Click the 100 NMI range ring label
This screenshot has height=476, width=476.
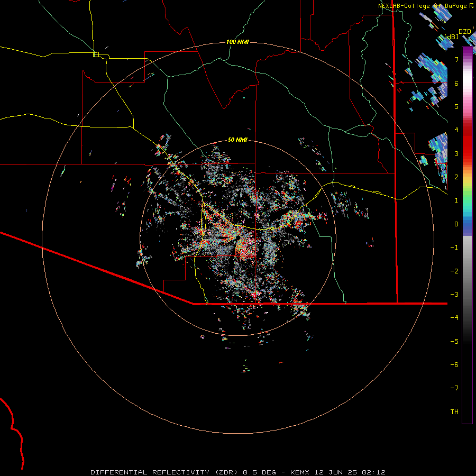click(237, 42)
